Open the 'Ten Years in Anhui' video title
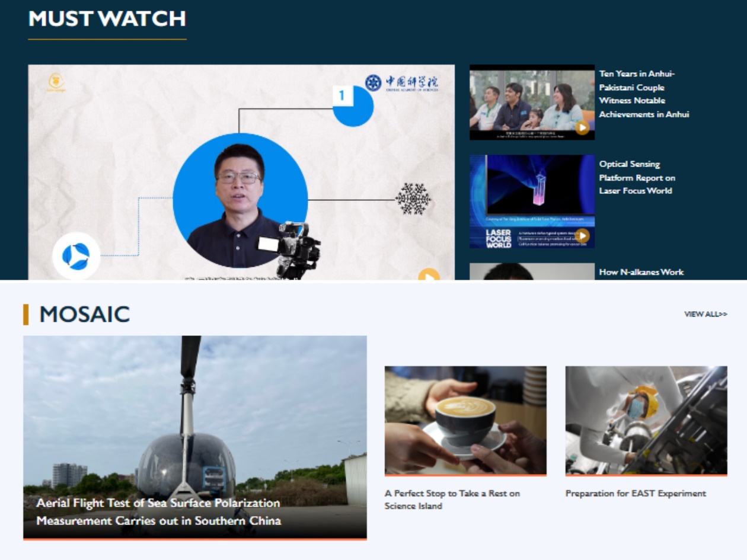Image resolution: width=747 pixels, height=560 pixels. 644,94
